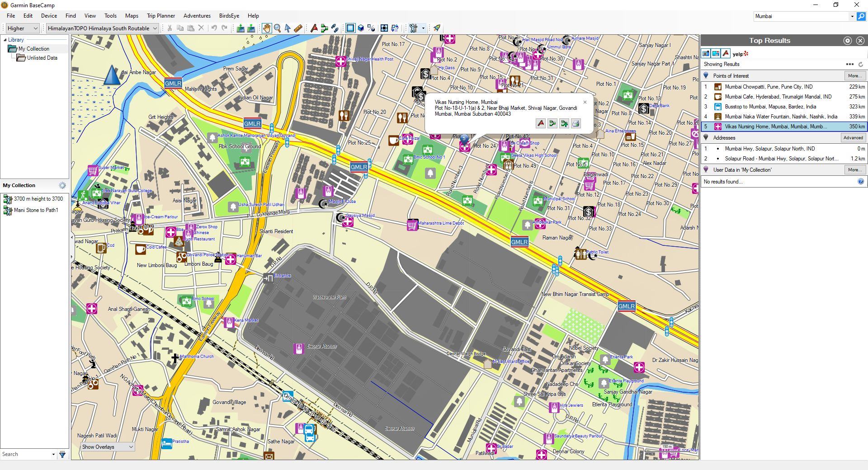Click the compass north arrow on map
This screenshot has width=868, height=470.
[x=112, y=75]
